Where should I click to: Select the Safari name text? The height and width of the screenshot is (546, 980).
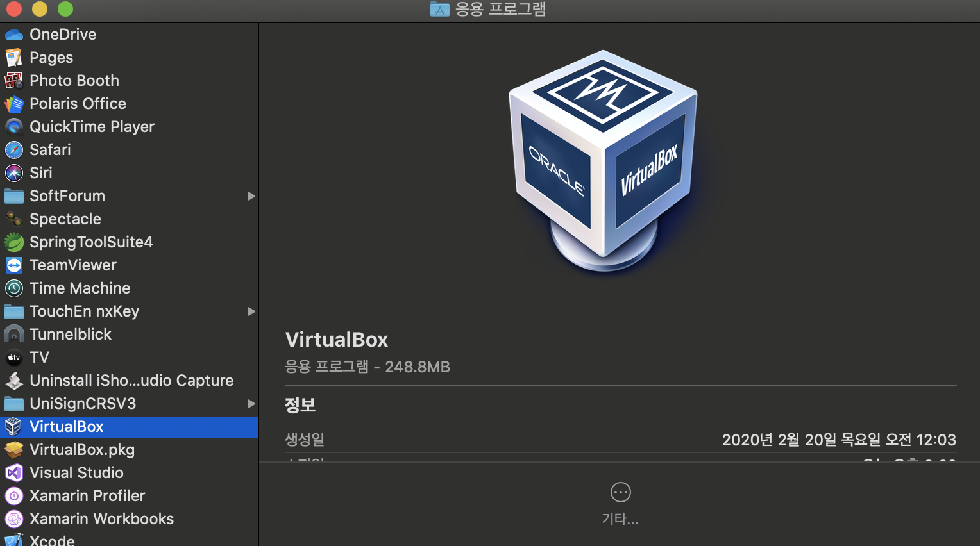(50, 150)
